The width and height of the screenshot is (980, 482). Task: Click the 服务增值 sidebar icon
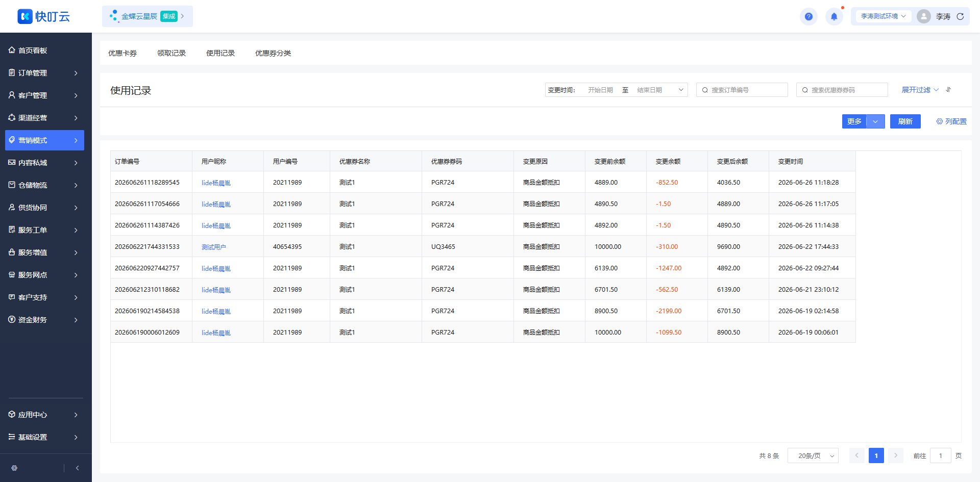click(12, 252)
